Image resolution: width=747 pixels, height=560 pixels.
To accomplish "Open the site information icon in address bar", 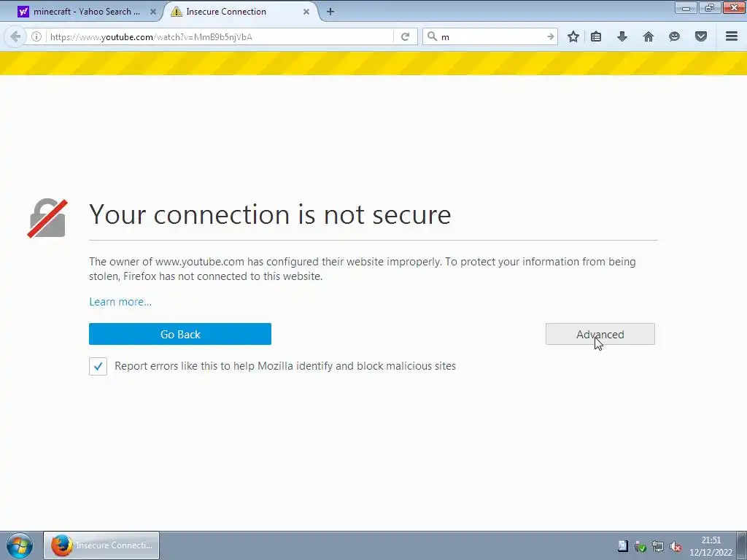I will pyautogui.click(x=36, y=36).
